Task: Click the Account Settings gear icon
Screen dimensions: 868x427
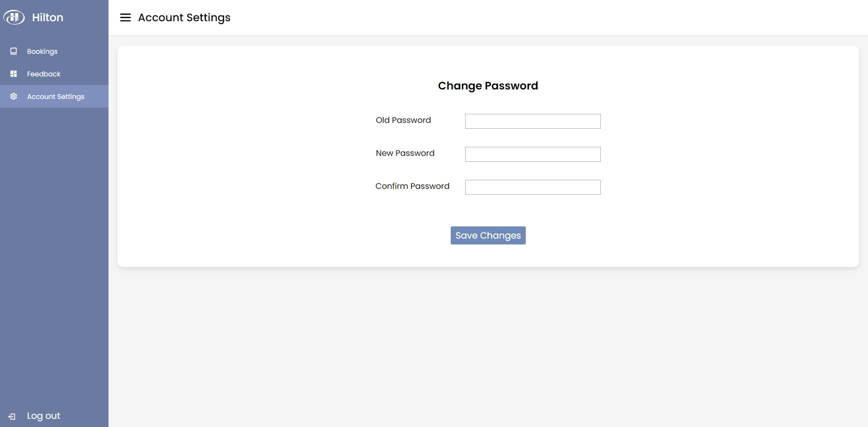Action: click(14, 96)
